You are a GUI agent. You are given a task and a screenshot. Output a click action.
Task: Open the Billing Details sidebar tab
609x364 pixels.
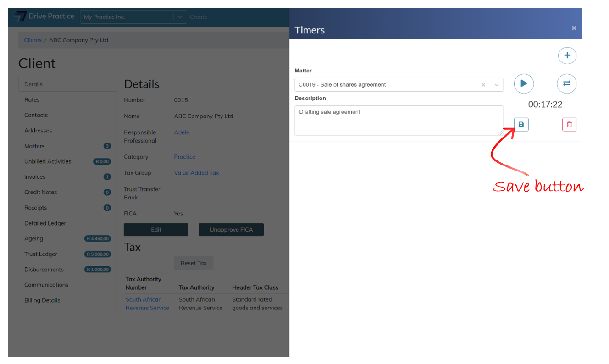67,300
